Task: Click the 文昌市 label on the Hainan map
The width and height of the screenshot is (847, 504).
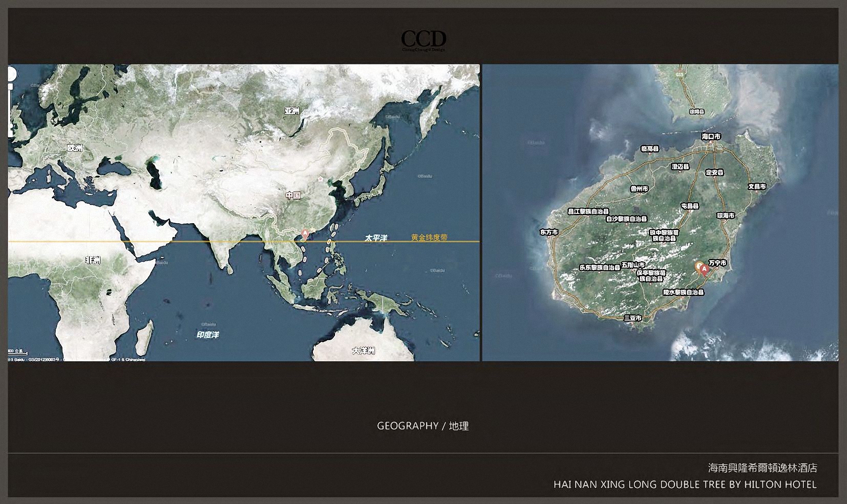Action: 757,186
